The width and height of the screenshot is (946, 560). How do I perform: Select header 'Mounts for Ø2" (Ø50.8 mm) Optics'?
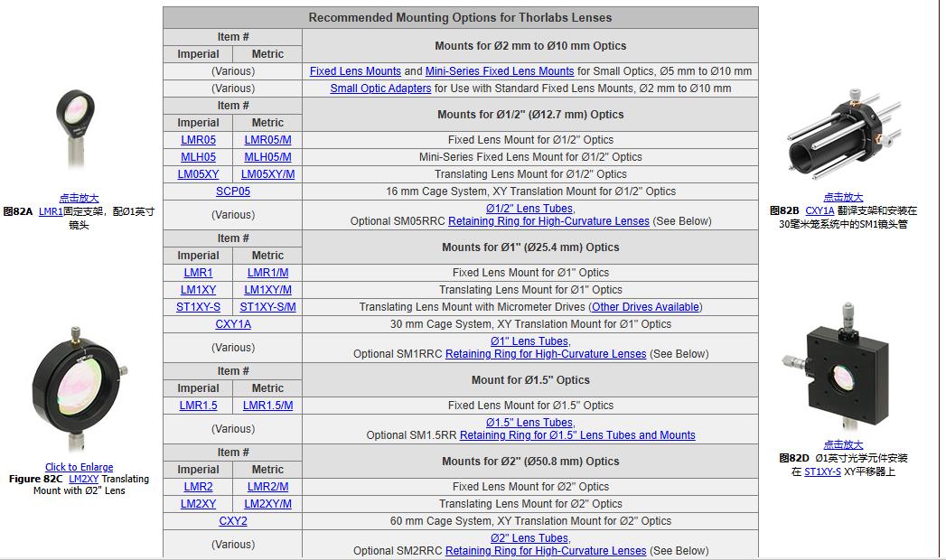click(x=530, y=462)
